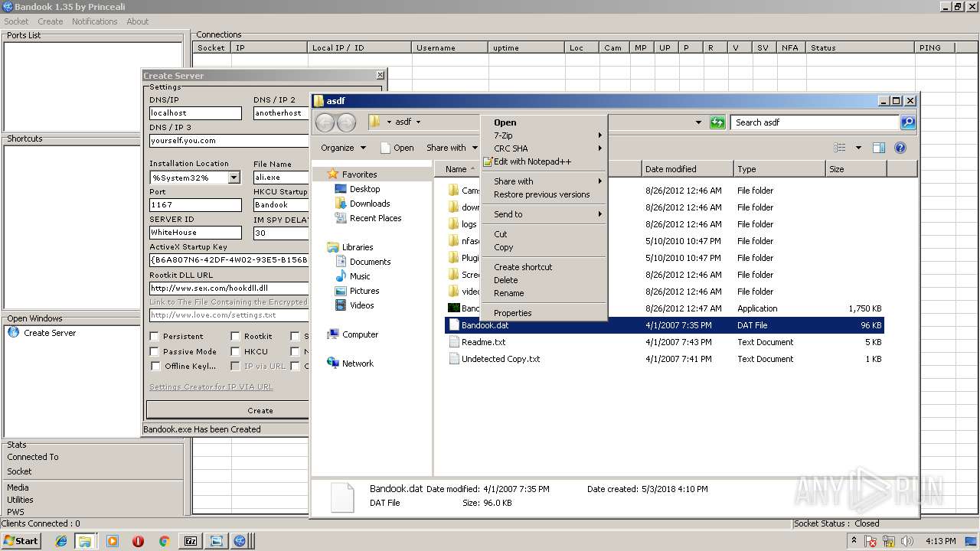The width and height of the screenshot is (980, 551).
Task: Launch Internet Explorer from taskbar
Action: click(61, 541)
